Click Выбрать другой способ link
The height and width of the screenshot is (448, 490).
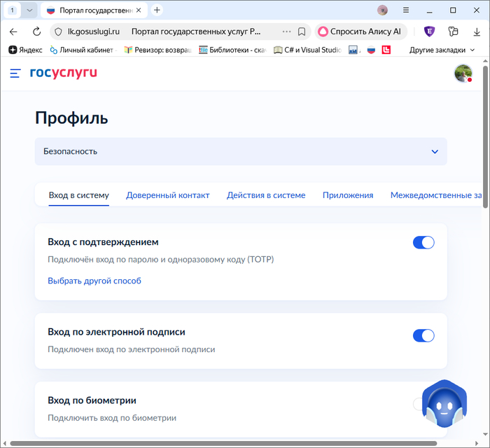point(94,281)
